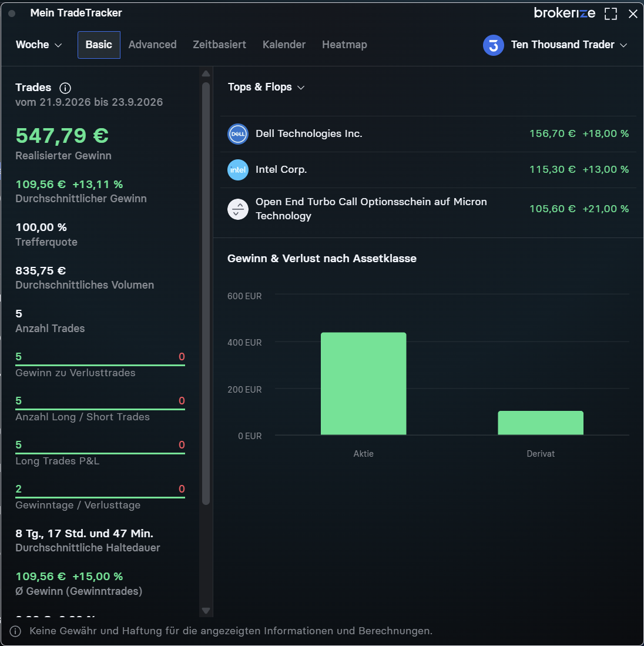Screen dimensions: 644x646
Task: Open the Dell Technologies Inc. row
Action: [x=428, y=134]
